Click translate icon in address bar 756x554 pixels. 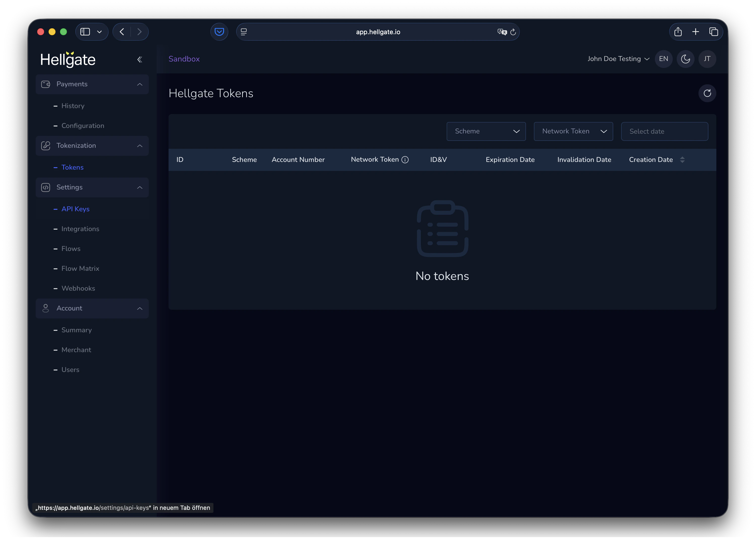point(502,32)
